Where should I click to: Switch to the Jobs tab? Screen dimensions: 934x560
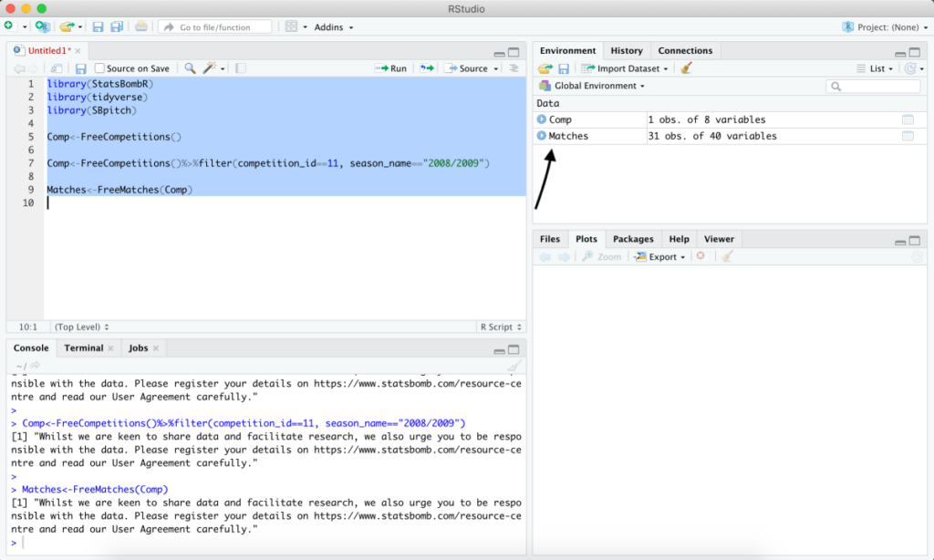pos(139,347)
